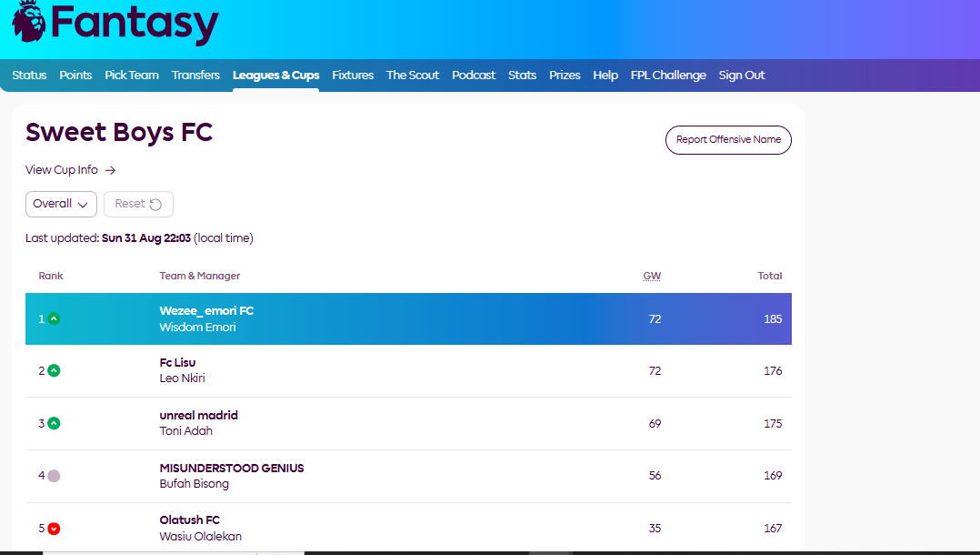This screenshot has width=980, height=555.
Task: Click green rank-up icon for Fc Lisu
Action: (x=54, y=371)
